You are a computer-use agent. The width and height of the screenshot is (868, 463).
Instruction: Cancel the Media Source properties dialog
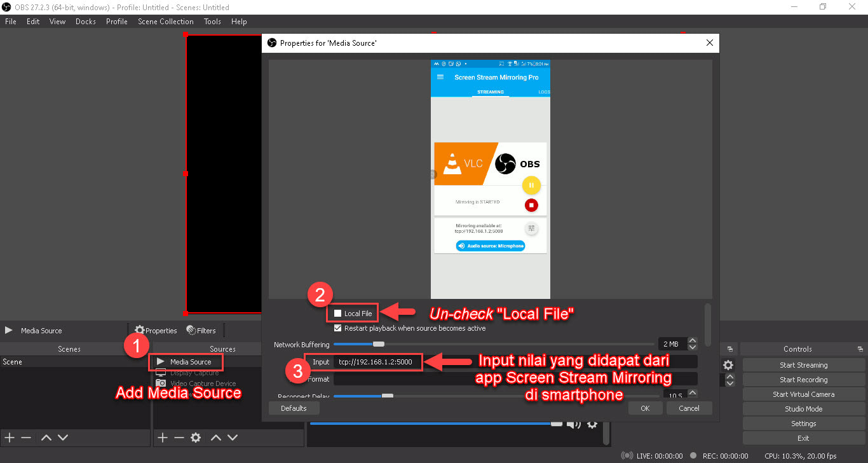point(689,408)
